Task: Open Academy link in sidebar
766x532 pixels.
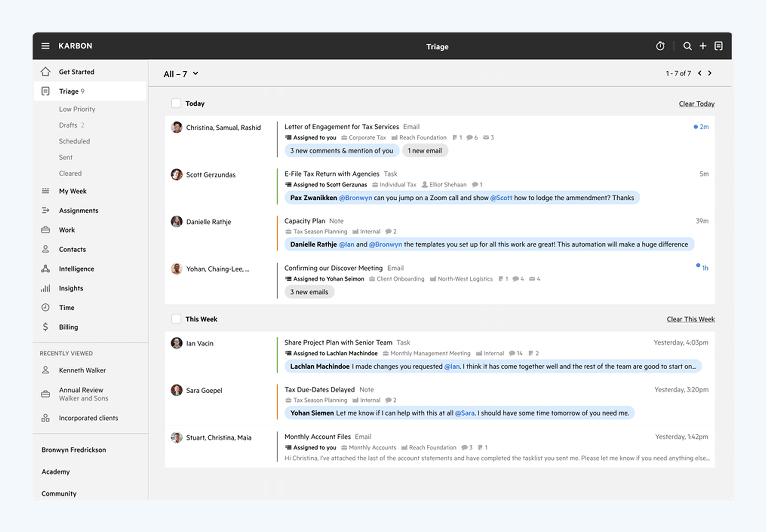Action: click(56, 472)
